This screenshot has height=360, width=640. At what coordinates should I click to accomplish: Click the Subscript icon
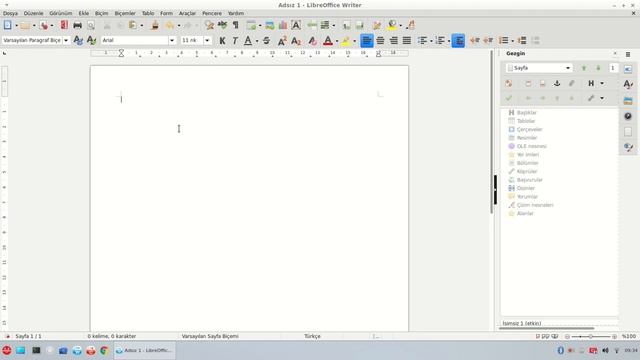pyautogui.click(x=296, y=40)
